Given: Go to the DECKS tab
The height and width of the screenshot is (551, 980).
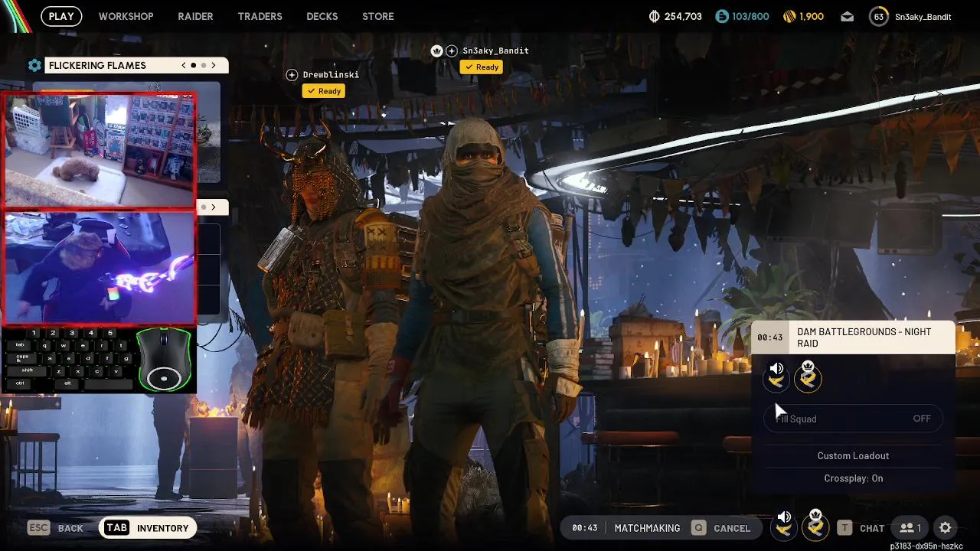Looking at the screenshot, I should (x=322, y=16).
